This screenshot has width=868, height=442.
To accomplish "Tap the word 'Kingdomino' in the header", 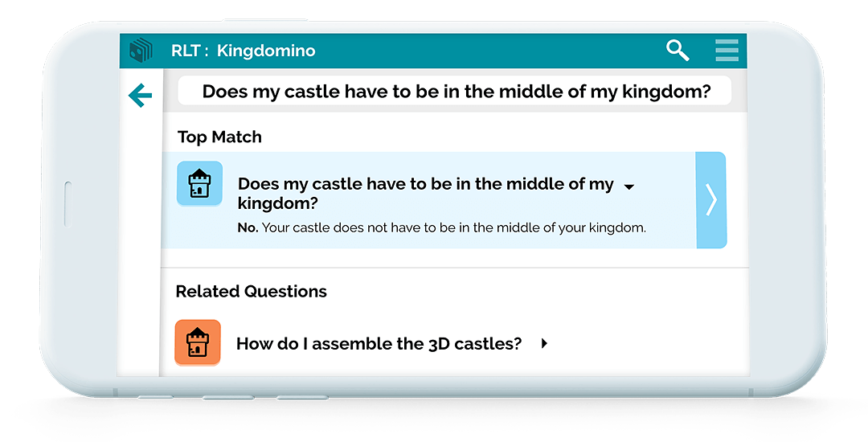I will click(266, 51).
